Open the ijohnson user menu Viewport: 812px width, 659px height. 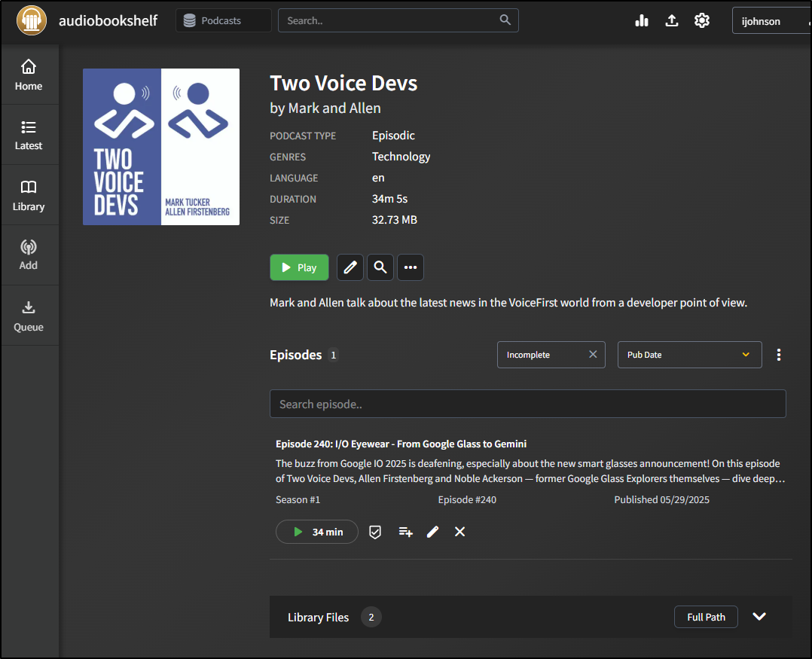[x=771, y=21]
